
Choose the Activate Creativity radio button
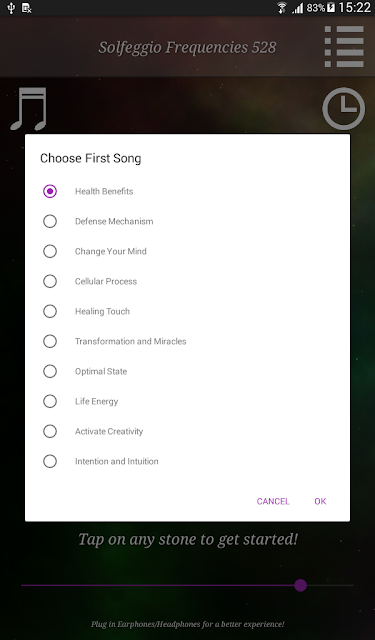[50, 431]
